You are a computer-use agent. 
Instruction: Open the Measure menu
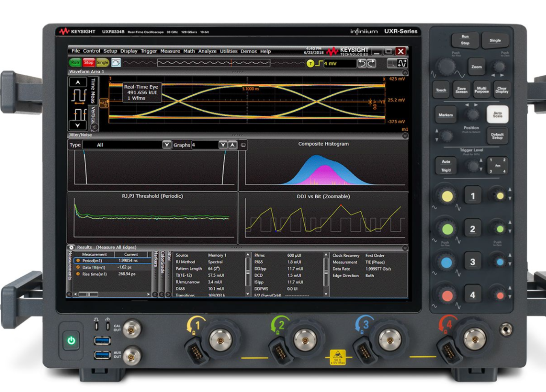pos(170,51)
